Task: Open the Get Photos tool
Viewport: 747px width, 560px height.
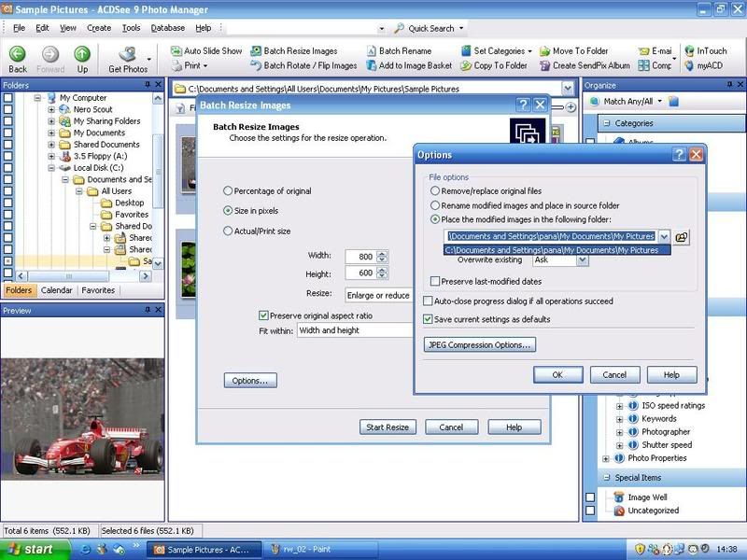Action: point(128,60)
